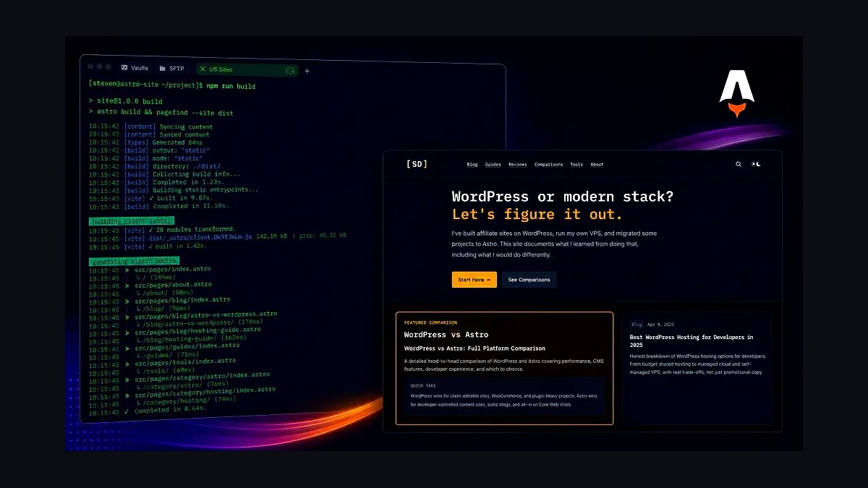Click 'astro build && pagefind --site dist' line
Image resolution: width=868 pixels, height=488 pixels.
click(x=161, y=113)
